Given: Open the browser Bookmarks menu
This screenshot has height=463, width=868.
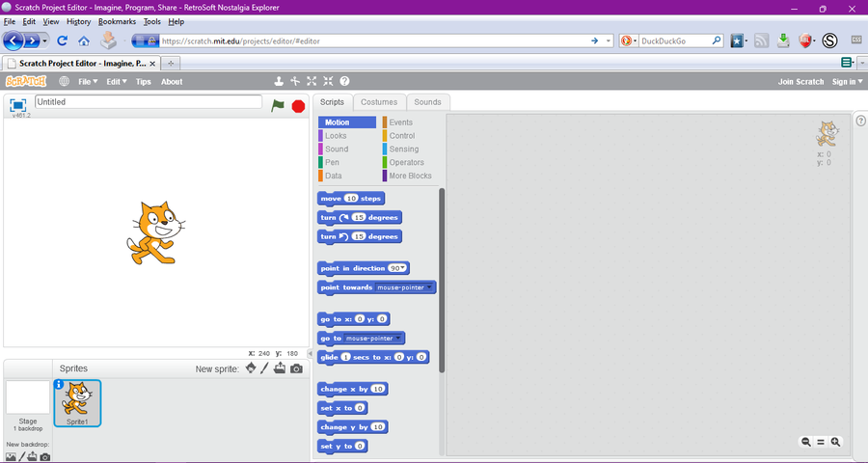Looking at the screenshot, I should coord(117,21).
